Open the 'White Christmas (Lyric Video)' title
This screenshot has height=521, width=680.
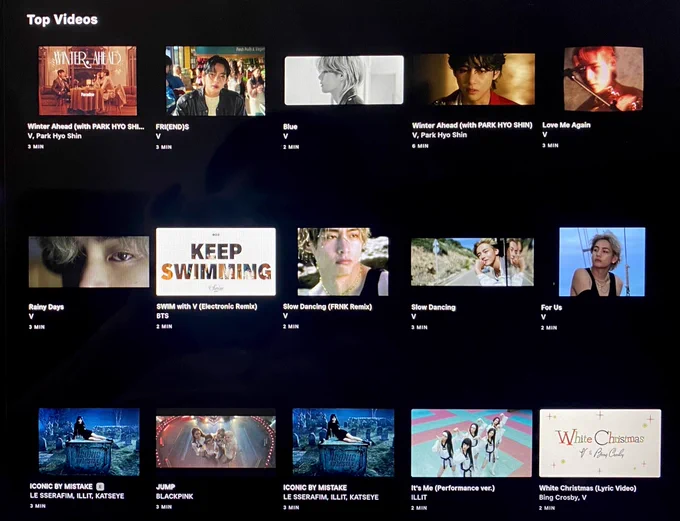[588, 488]
